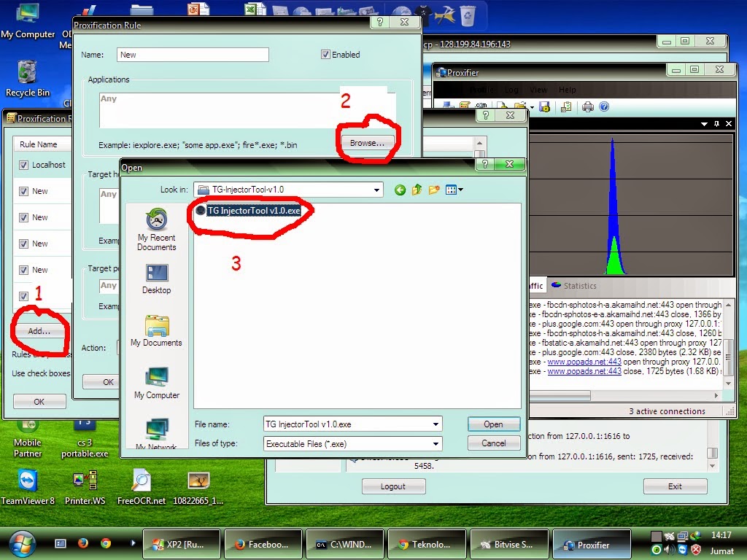Click volume speaker icon in system tray
Screen dimensions: 747x560
[x=670, y=550]
